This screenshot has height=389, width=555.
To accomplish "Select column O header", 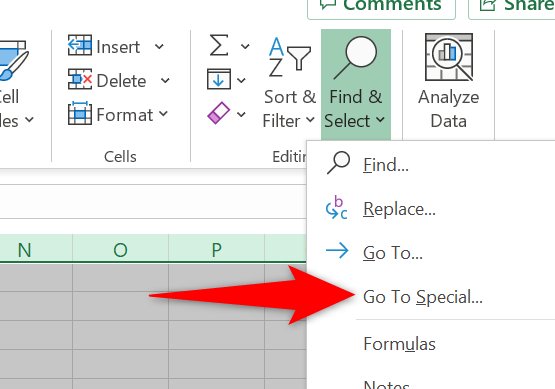I will 121,249.
